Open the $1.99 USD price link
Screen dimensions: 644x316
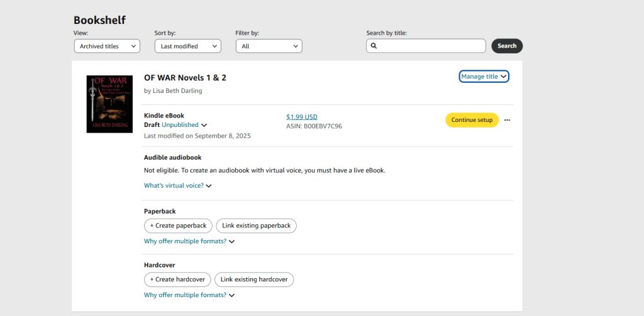302,117
